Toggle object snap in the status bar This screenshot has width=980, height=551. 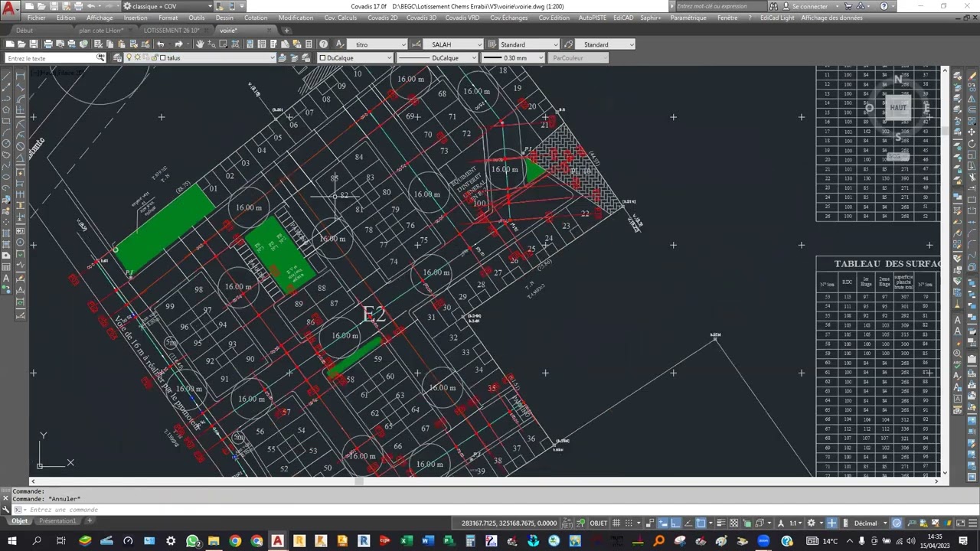point(701,523)
